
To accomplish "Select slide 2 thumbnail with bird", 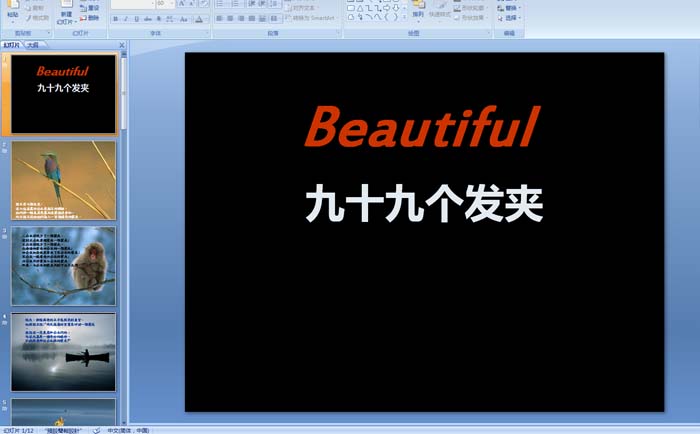I will [63, 180].
